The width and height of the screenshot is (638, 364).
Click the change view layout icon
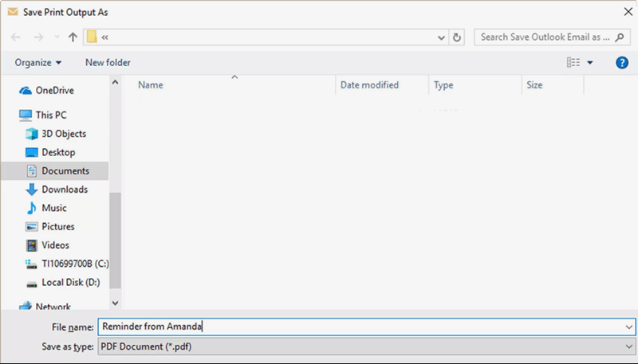pyautogui.click(x=573, y=62)
